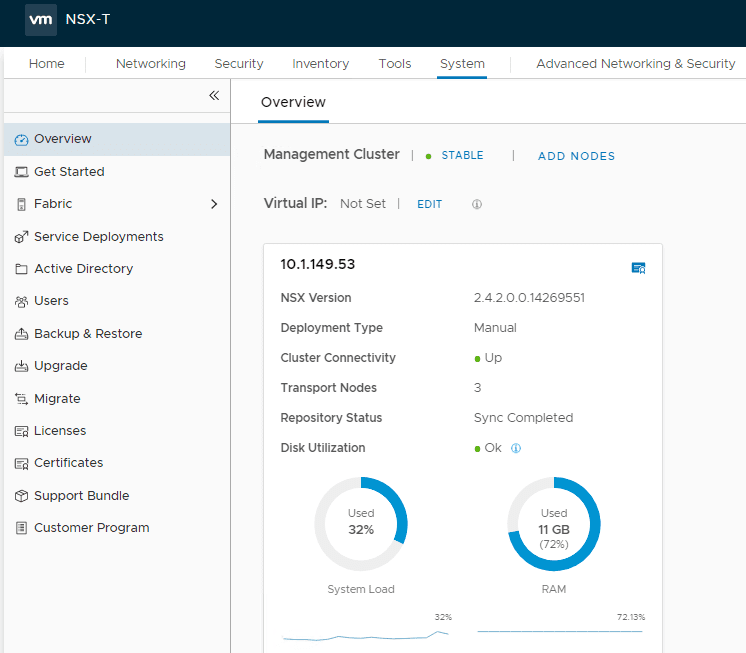Screen dimensions: 746x653
Task: Click the info icon beside Disk Utilization
Action: coord(516,448)
